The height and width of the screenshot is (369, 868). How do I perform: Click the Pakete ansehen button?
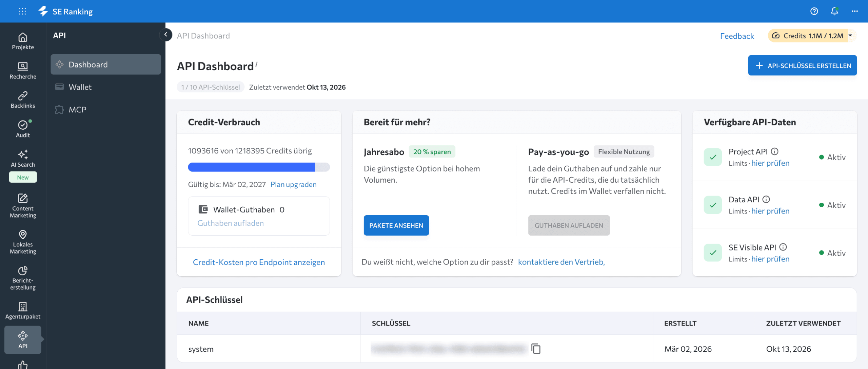(396, 225)
